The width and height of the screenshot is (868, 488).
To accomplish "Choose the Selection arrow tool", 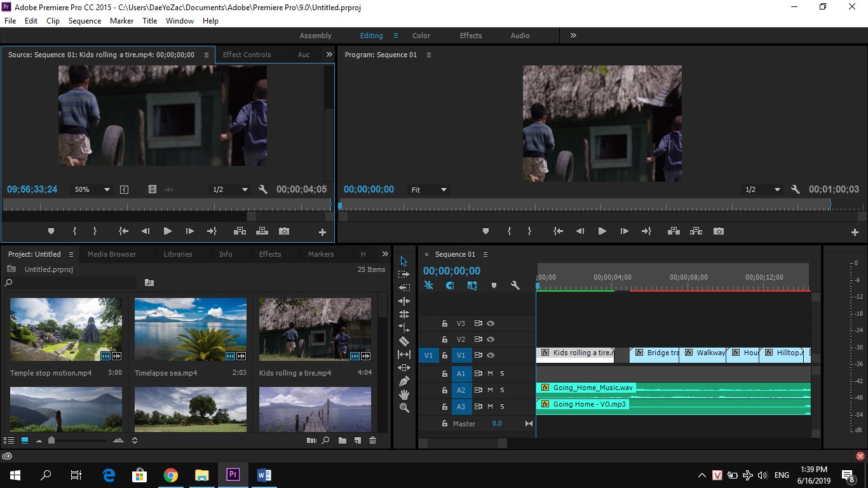I will (404, 261).
